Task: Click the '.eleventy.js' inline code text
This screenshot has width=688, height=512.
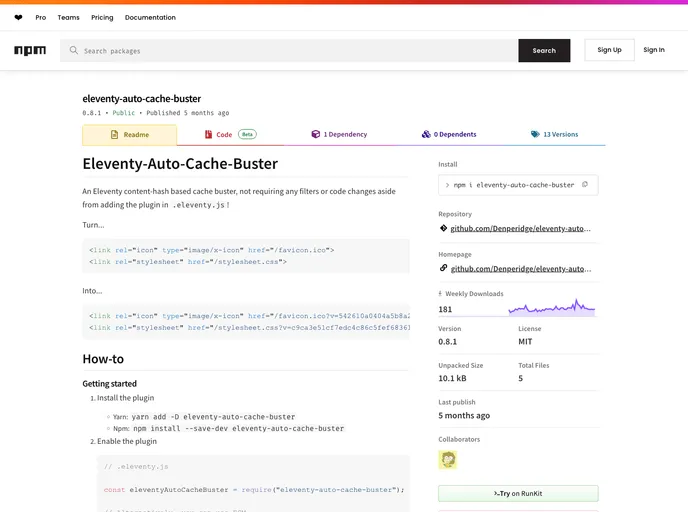Action: coord(198,205)
